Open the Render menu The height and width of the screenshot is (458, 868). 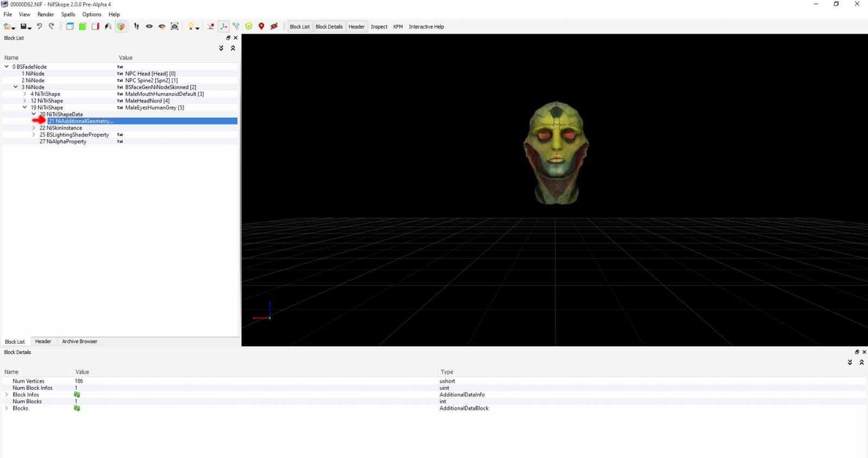pyautogui.click(x=46, y=15)
